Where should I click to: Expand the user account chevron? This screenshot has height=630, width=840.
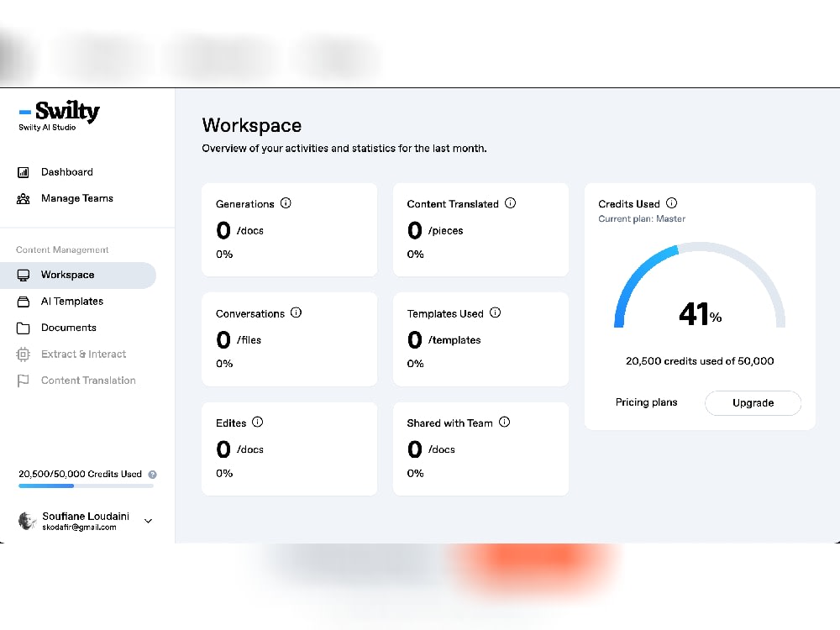[x=149, y=521]
